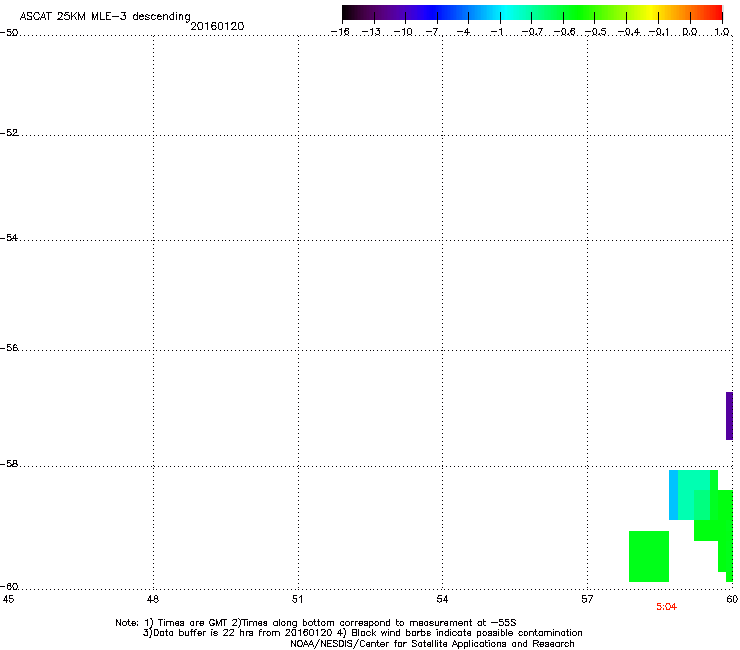
Task: Click the color scale label 0.0
Action: [x=690, y=32]
